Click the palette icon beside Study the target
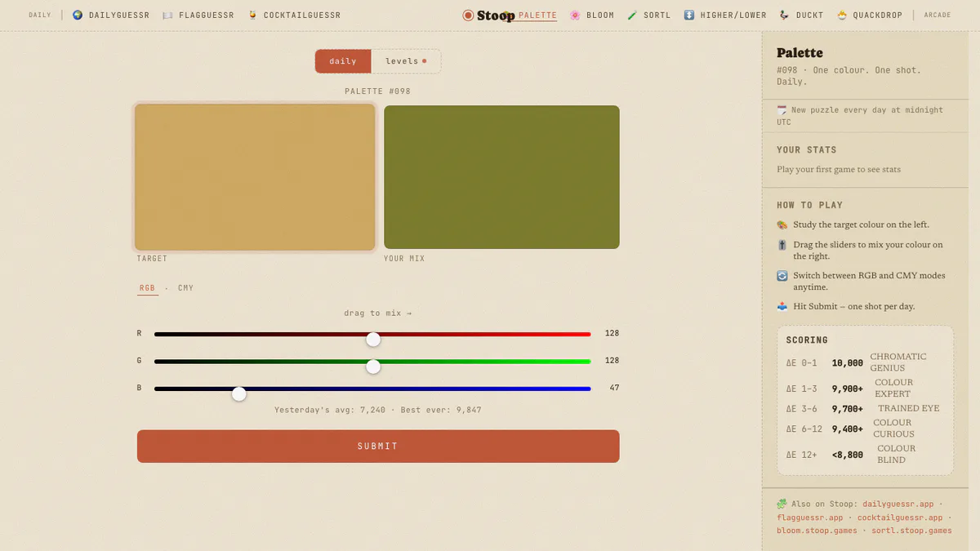980x551 pixels. point(782,224)
